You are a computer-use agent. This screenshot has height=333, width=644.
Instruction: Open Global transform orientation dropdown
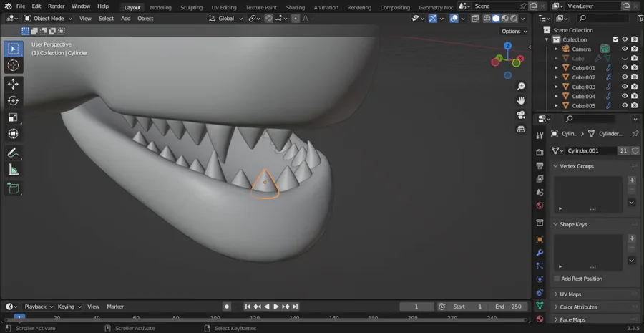point(226,19)
